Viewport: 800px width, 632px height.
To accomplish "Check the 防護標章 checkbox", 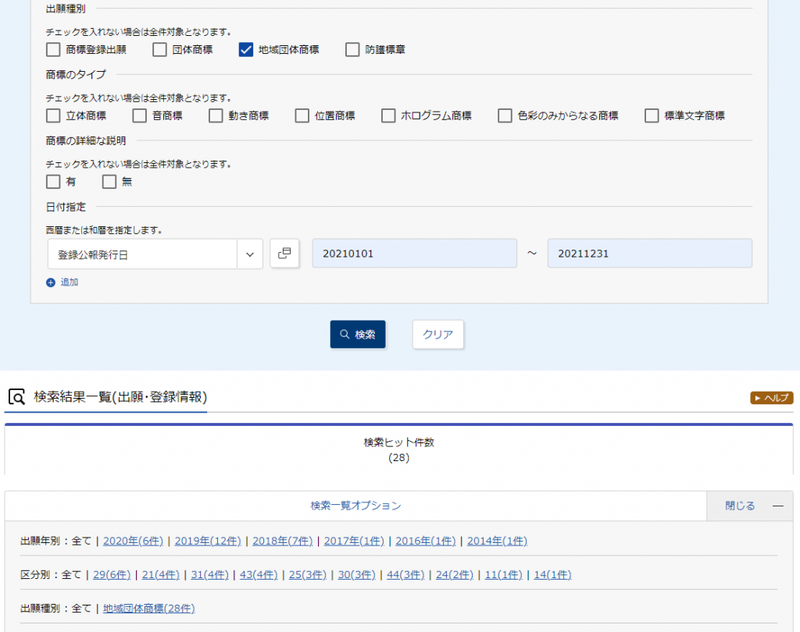I will coord(353,49).
